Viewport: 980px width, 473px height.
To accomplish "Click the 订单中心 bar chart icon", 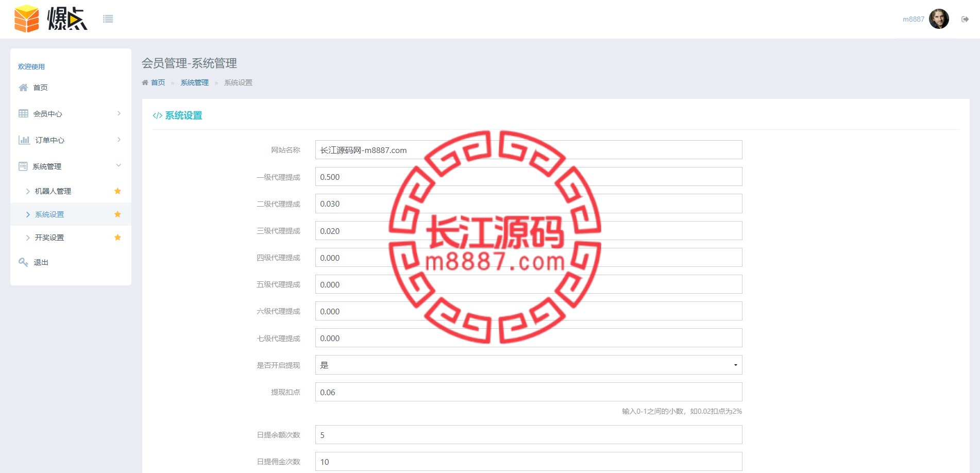I will click(24, 140).
